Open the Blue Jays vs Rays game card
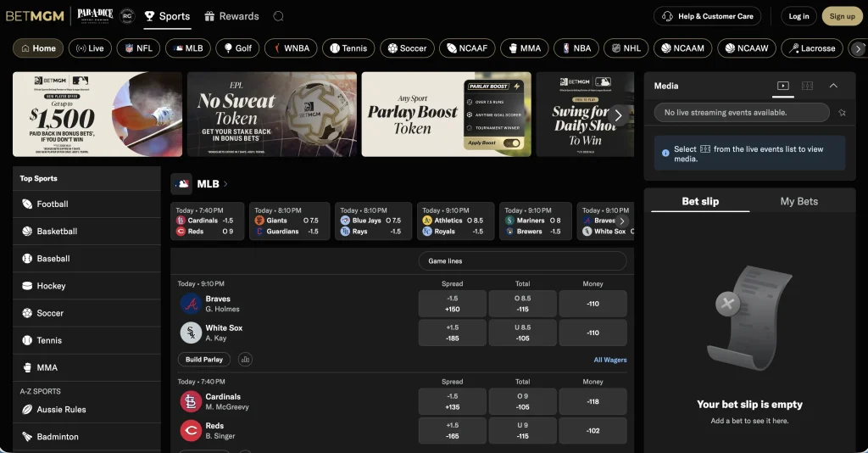The height and width of the screenshot is (453, 868). (373, 221)
